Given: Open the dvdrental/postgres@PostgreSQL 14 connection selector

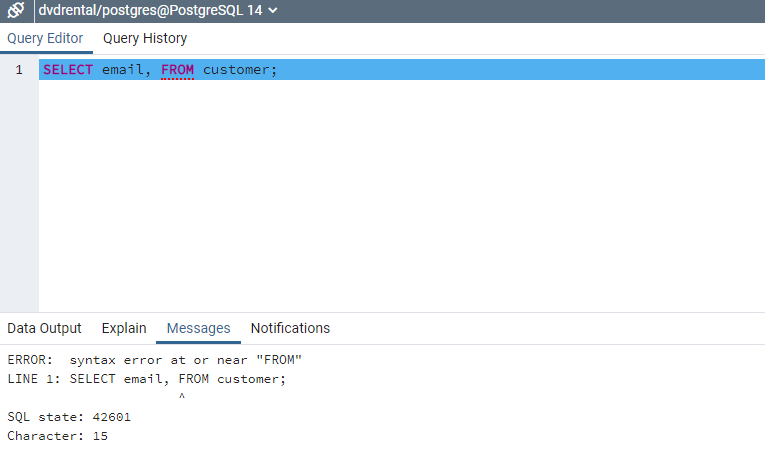Looking at the screenshot, I should coord(150,11).
